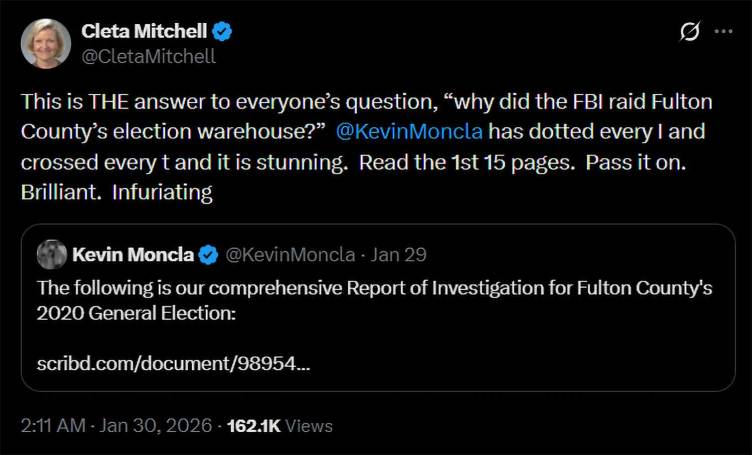Open the @CletaMitchell handle link
Screen dimensions: 752x455
click(x=148, y=56)
